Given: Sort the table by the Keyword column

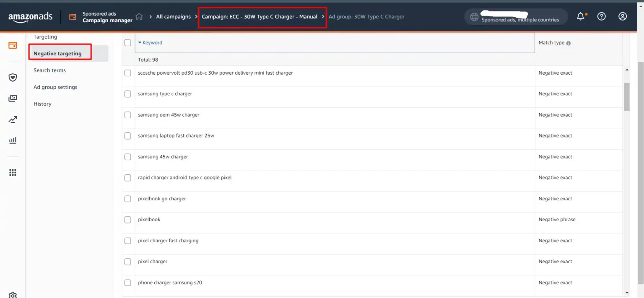Looking at the screenshot, I should pos(150,43).
